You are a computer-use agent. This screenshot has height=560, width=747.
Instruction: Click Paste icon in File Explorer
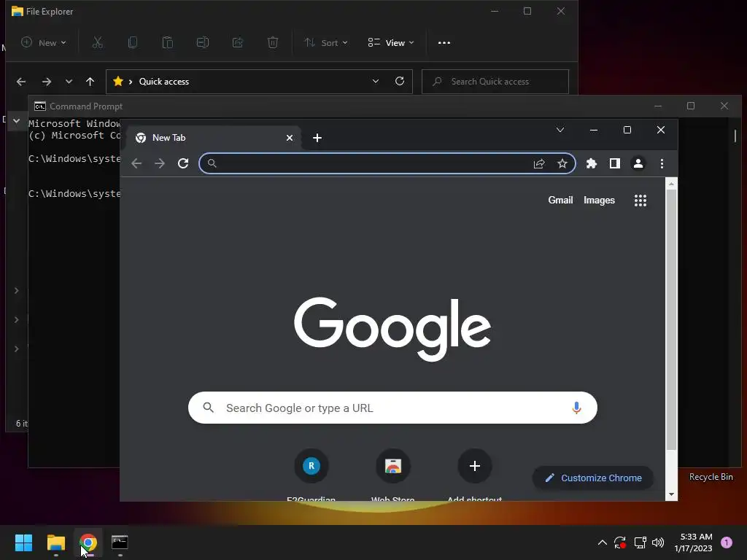pos(168,43)
